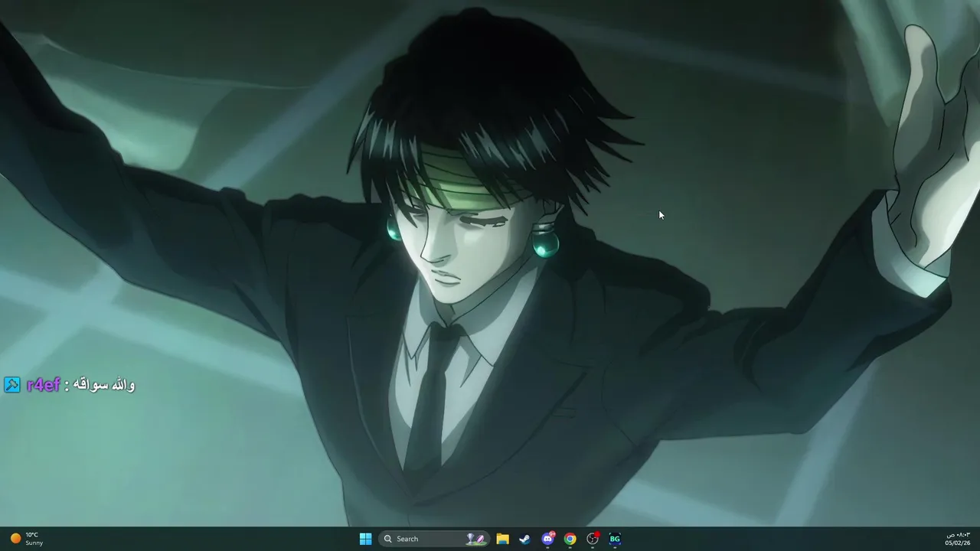Open the BG app on the taskbar
Viewport: 980px width, 551px height.
pyautogui.click(x=615, y=539)
